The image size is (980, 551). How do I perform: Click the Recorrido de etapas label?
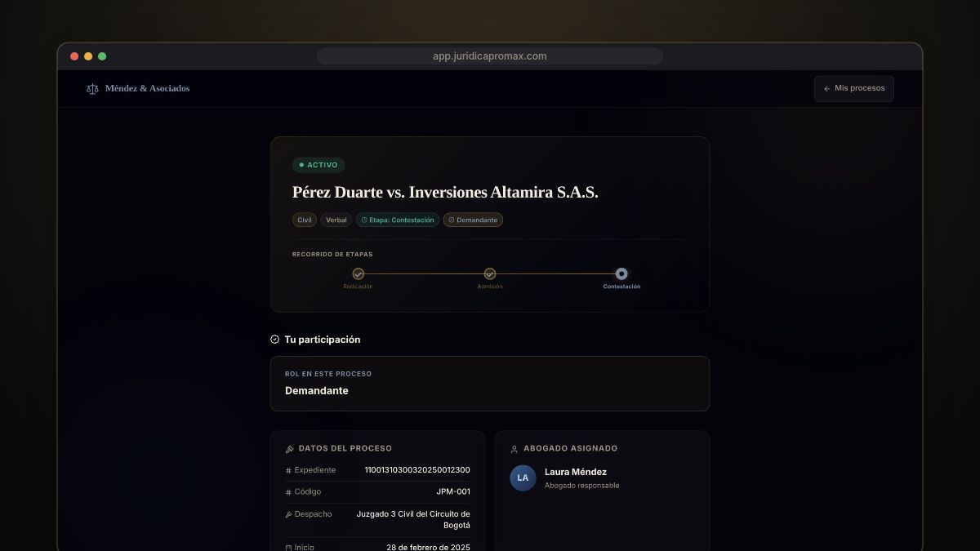pyautogui.click(x=332, y=255)
